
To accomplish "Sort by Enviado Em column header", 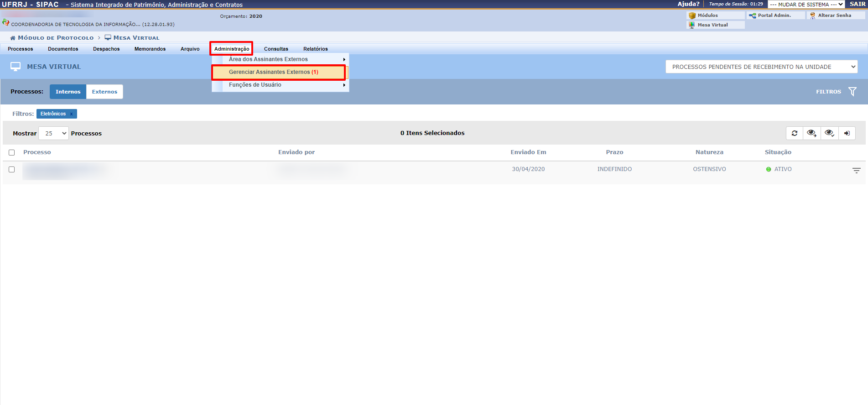I will point(528,152).
